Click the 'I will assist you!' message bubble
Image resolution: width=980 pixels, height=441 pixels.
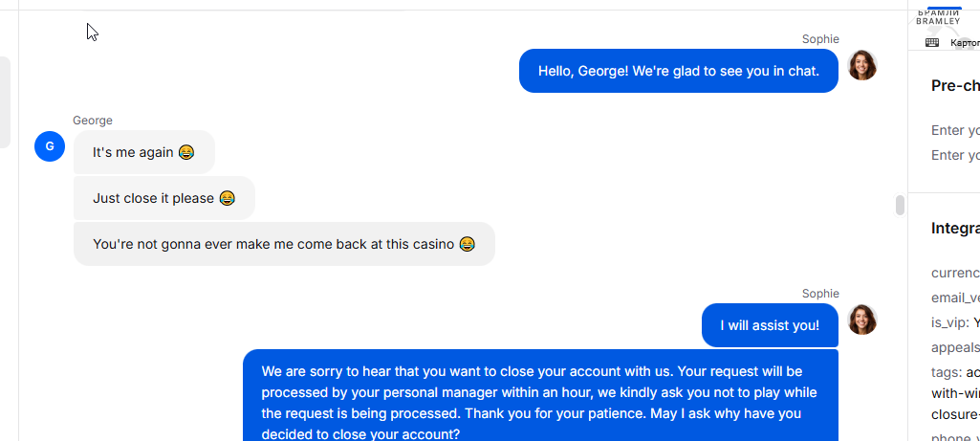770,325
